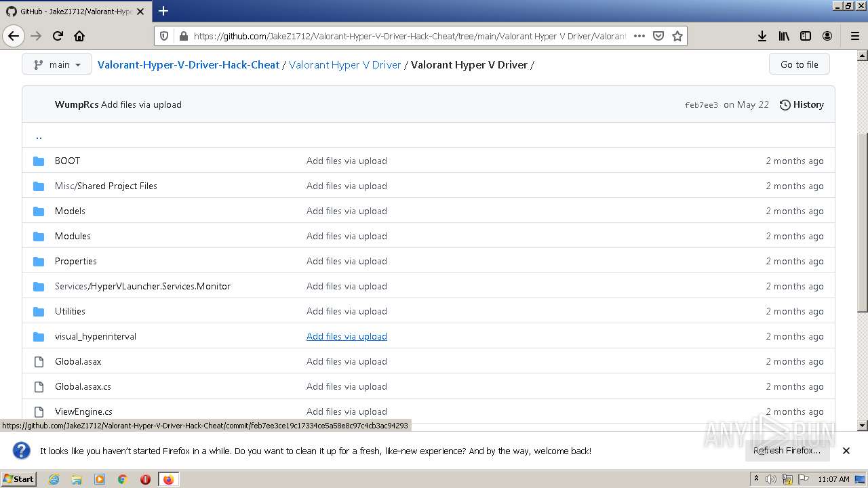The height and width of the screenshot is (488, 868).
Task: Open the Add files via upload commit message
Action: (x=141, y=104)
